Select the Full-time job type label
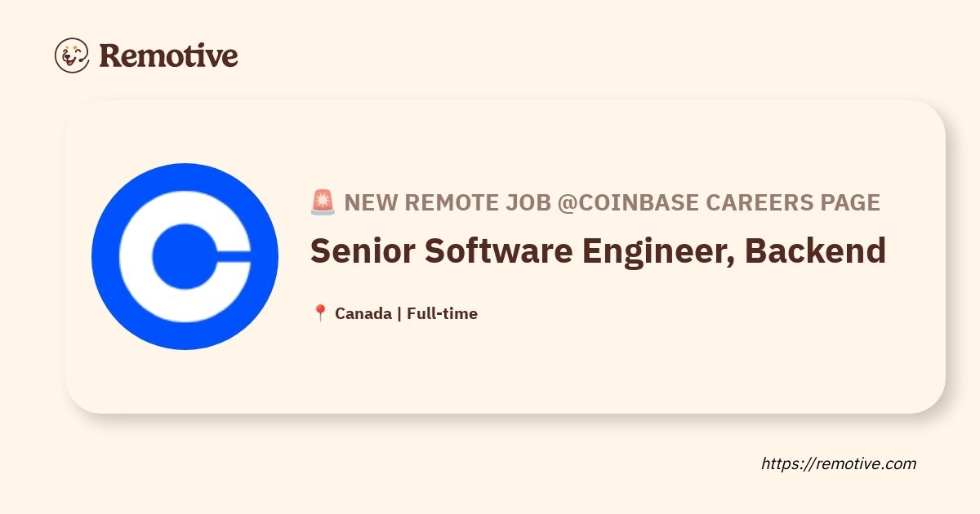 coord(442,313)
